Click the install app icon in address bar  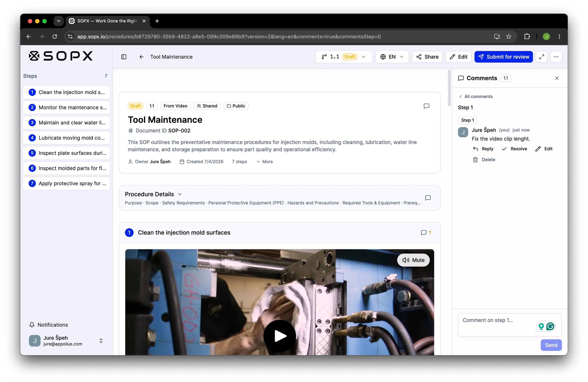tap(497, 37)
